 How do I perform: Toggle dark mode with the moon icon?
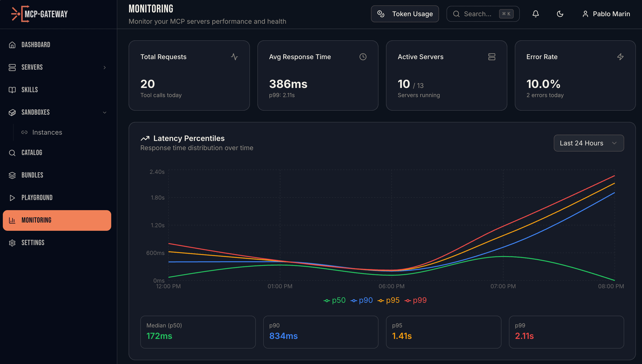tap(560, 14)
